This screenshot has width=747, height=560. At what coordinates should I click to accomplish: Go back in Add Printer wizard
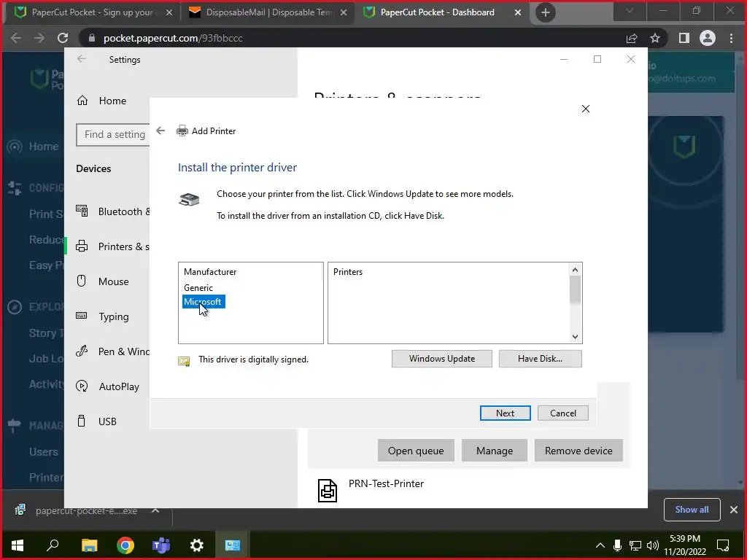tap(160, 131)
